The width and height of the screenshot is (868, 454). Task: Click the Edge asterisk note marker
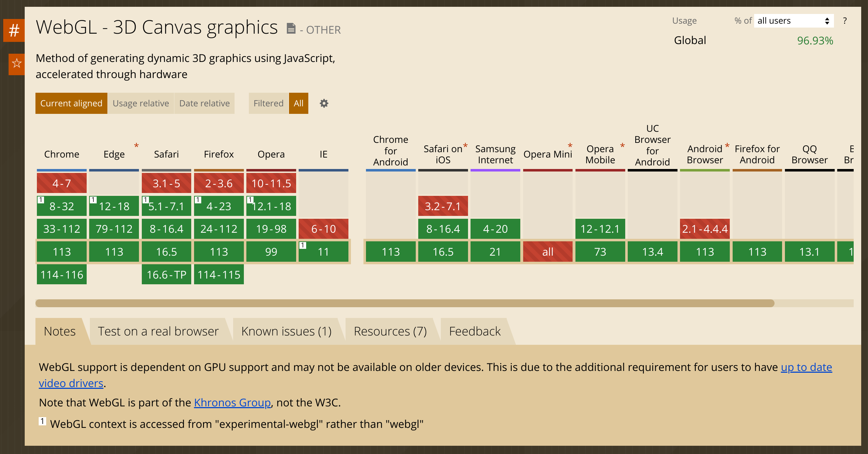[136, 146]
